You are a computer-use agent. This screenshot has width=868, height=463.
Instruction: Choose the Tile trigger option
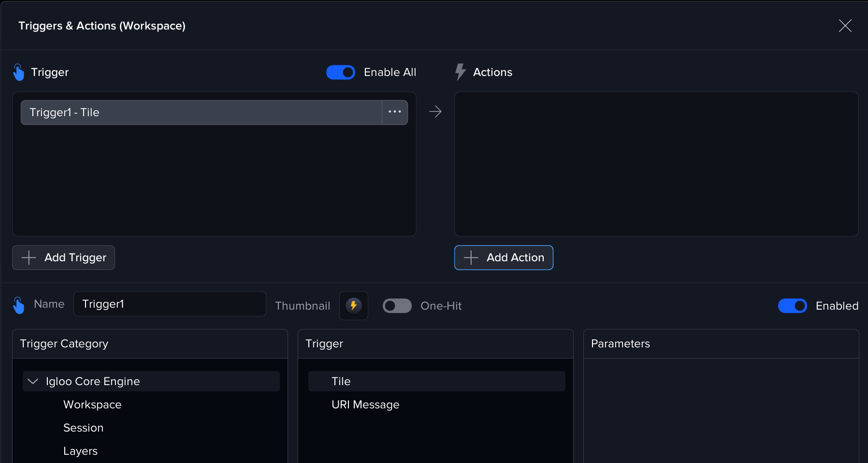341,381
